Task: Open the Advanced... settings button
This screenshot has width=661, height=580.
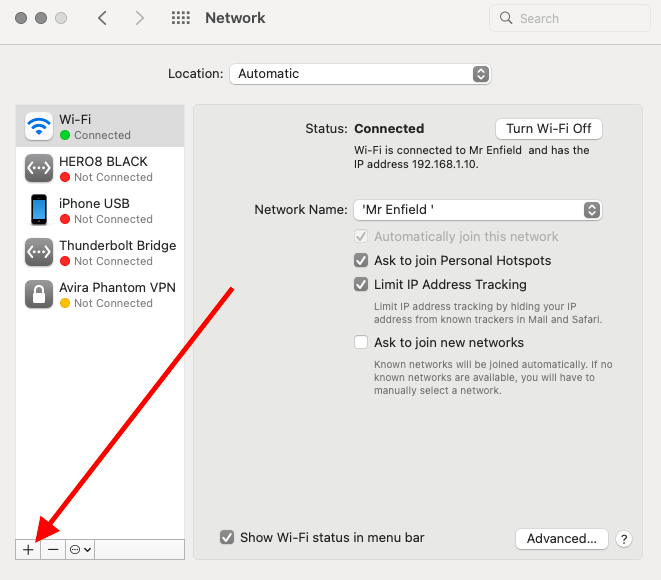Action: click(561, 538)
